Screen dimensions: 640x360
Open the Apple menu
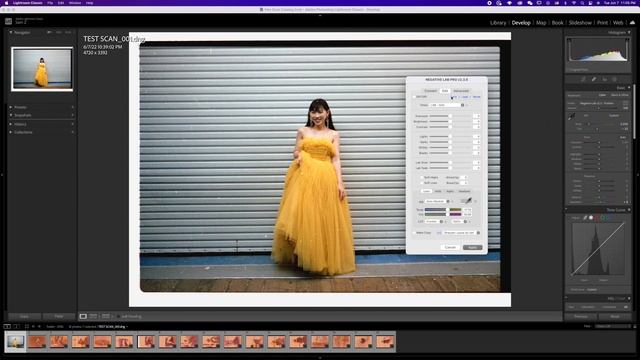(6, 3)
